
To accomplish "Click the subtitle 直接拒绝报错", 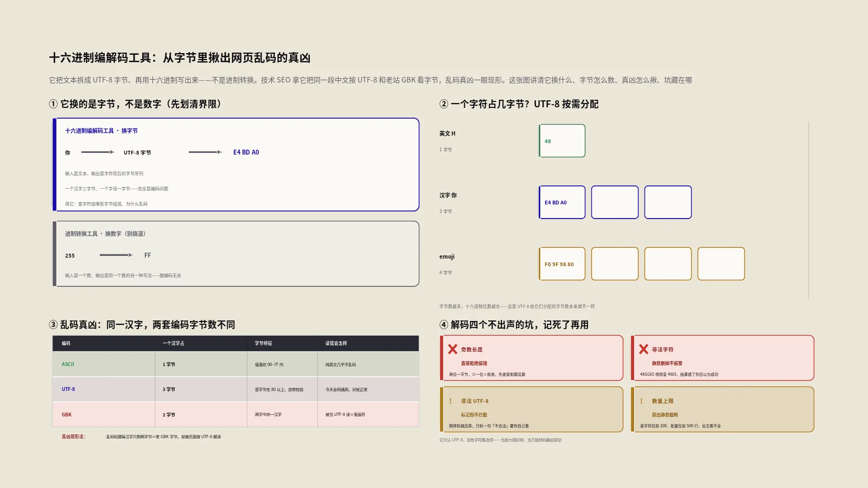I will 474,363.
